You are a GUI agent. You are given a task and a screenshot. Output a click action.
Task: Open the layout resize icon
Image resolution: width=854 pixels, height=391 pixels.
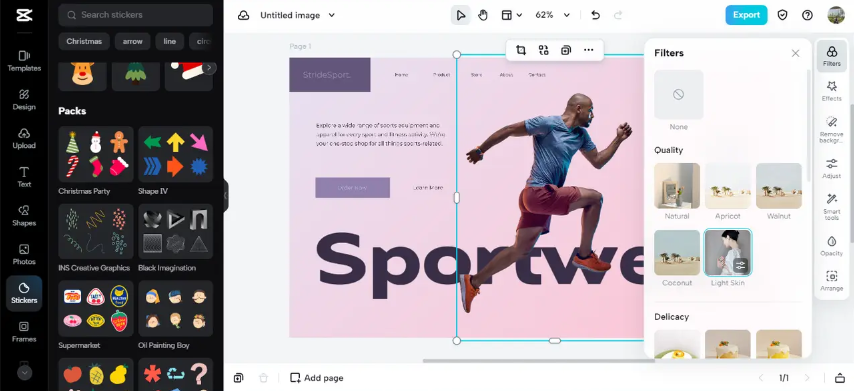coord(507,15)
